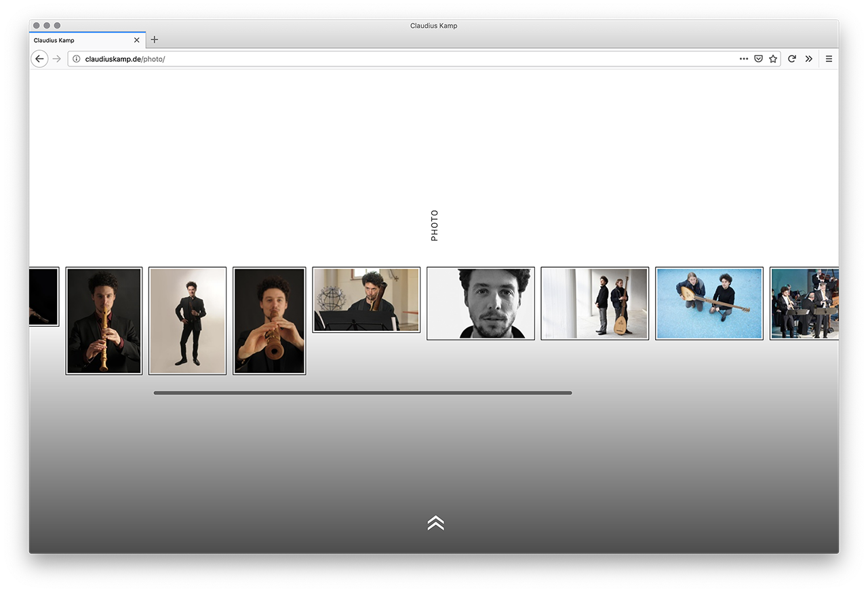Open the site information icon in address bar

77,59
